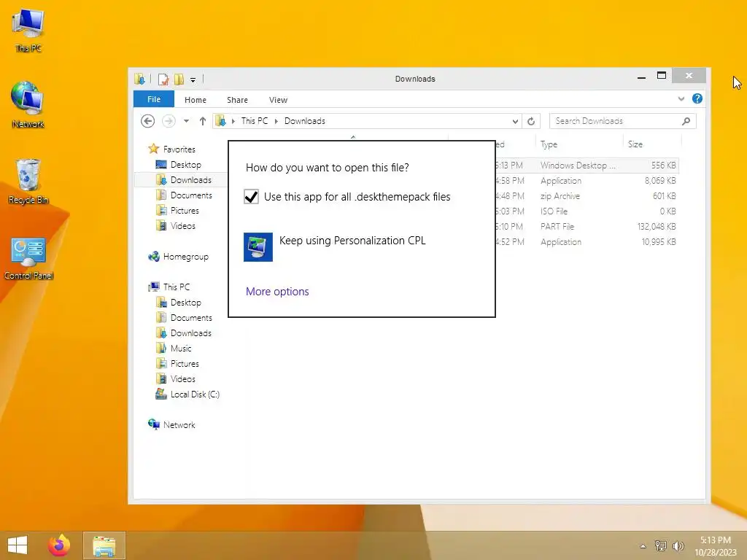Click the Personalization CPL app icon

point(258,246)
